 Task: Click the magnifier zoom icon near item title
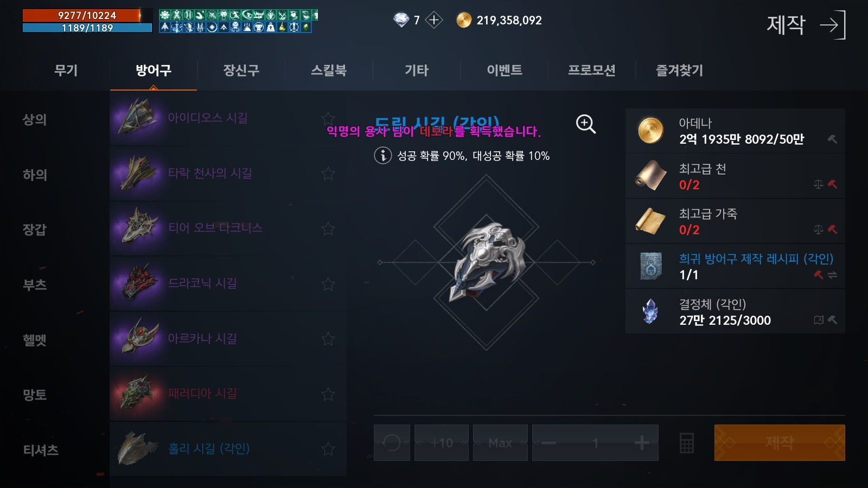[585, 124]
